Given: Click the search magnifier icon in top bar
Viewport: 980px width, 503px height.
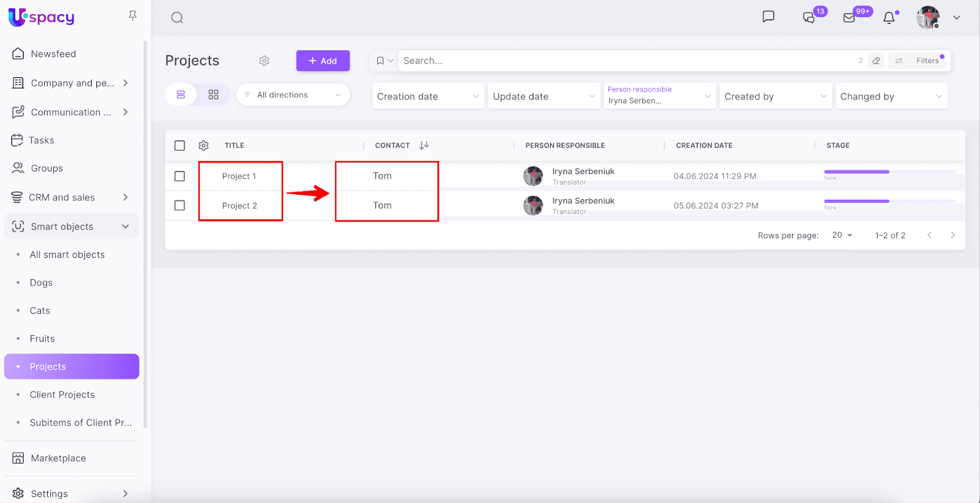Looking at the screenshot, I should click(177, 18).
